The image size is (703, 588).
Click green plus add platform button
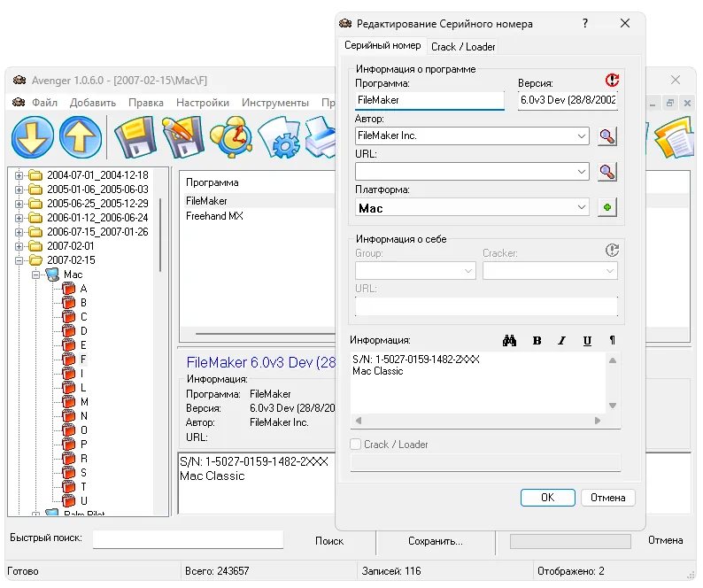(x=607, y=207)
